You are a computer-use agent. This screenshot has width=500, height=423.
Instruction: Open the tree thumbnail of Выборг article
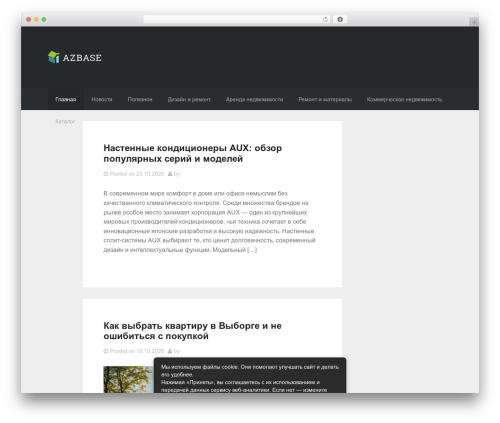128,379
